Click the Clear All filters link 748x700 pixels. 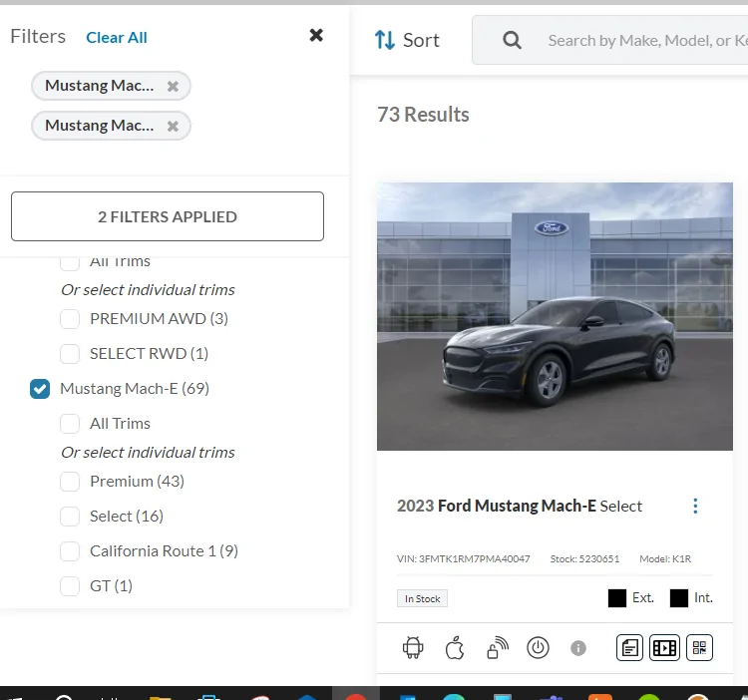pos(117,37)
